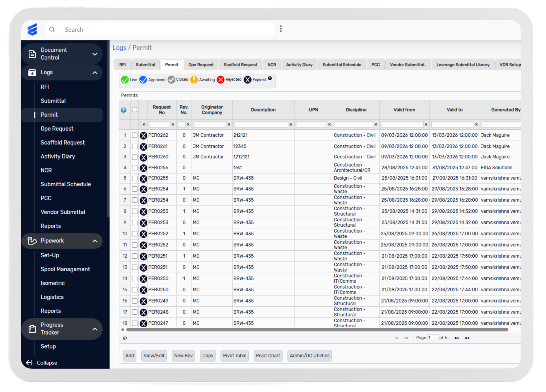
Task: Click the yellow Awaiting status icon
Action: click(x=194, y=80)
